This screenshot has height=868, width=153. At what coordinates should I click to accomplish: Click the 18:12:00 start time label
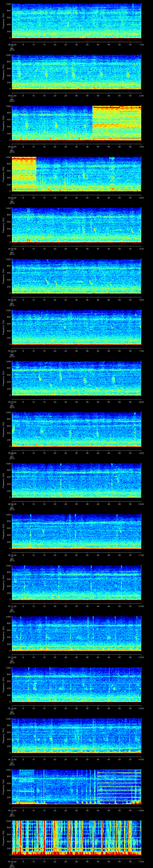(x=12, y=657)
